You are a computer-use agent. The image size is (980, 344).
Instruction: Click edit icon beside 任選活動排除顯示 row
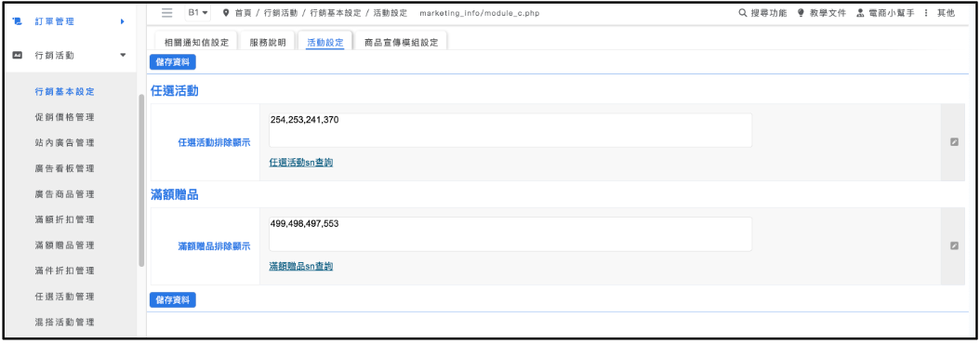click(954, 142)
